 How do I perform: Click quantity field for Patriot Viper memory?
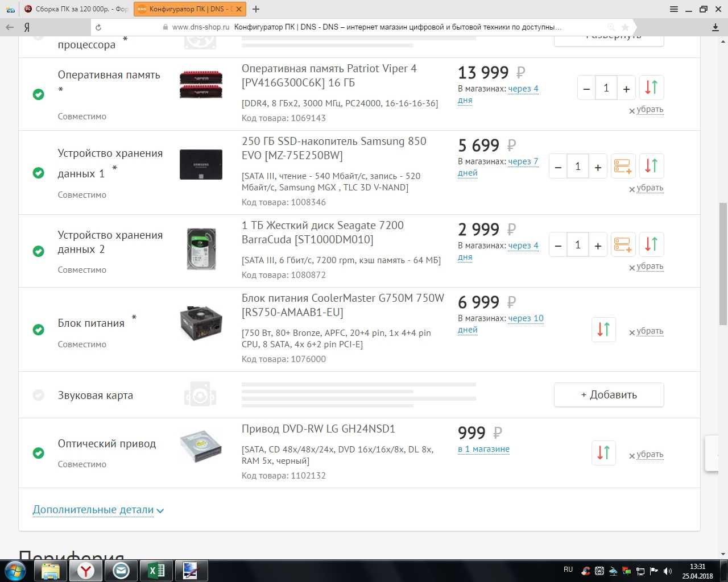[606, 88]
